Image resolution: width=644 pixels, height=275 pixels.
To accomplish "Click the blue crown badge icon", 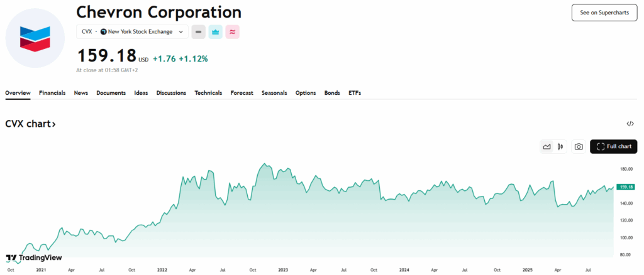I will pyautogui.click(x=215, y=31).
